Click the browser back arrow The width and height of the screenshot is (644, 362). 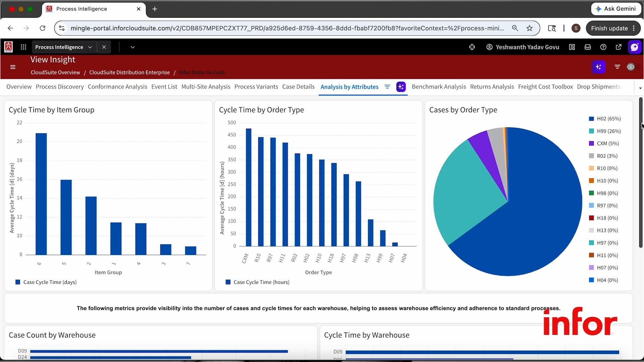(10, 28)
